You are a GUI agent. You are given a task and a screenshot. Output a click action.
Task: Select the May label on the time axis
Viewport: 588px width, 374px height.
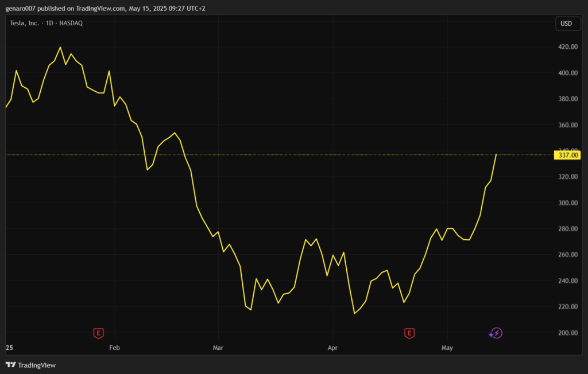[447, 348]
